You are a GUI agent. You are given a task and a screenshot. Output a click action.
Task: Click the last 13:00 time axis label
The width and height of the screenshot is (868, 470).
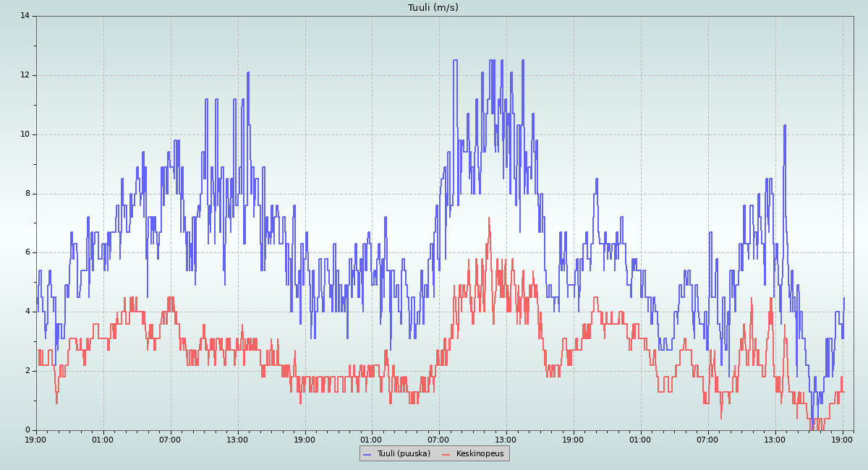point(775,439)
